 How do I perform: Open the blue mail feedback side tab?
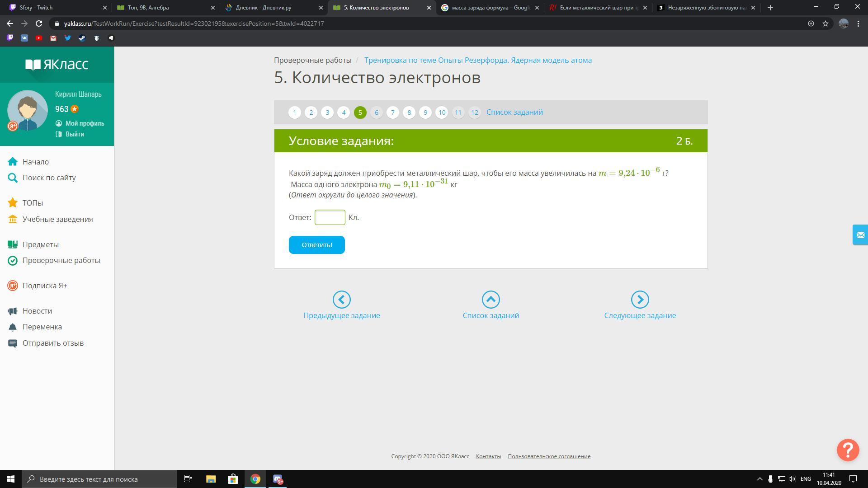coord(860,235)
